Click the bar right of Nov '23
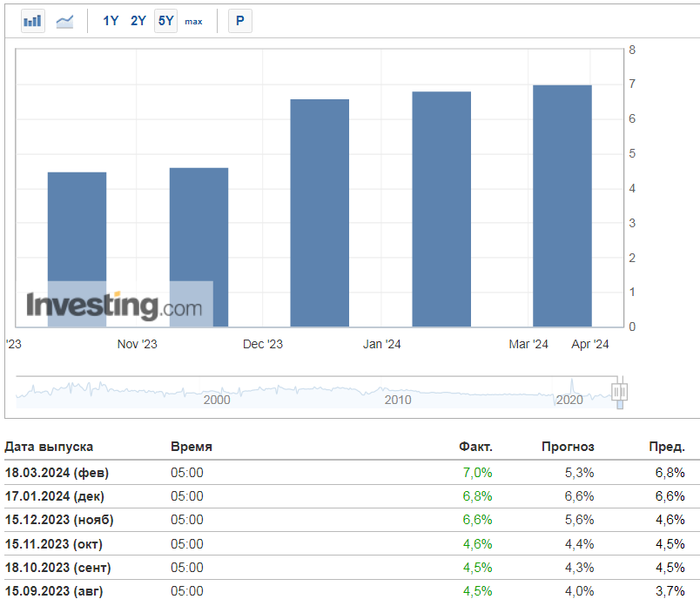700x606 pixels. pyautogui.click(x=199, y=247)
